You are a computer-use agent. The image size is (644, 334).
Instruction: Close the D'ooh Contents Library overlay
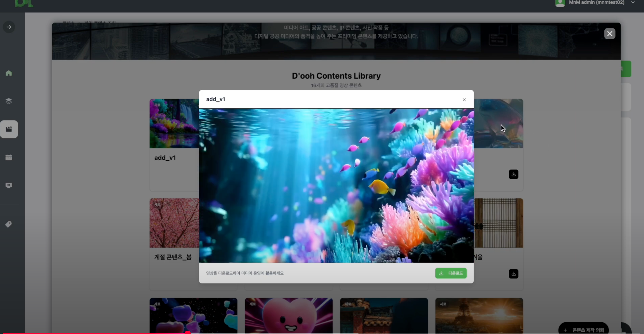pos(610,33)
